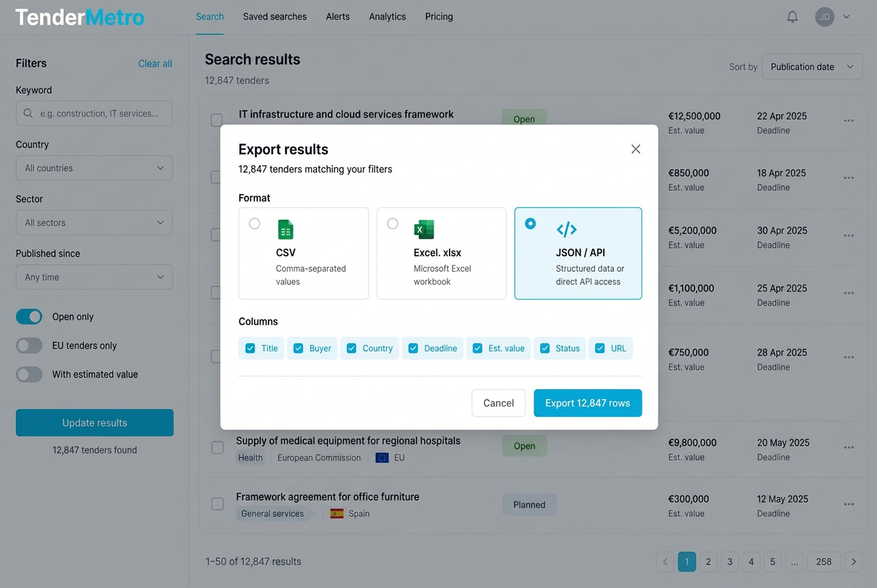The height and width of the screenshot is (588, 877).
Task: Go to results page 5
Action: (x=772, y=562)
